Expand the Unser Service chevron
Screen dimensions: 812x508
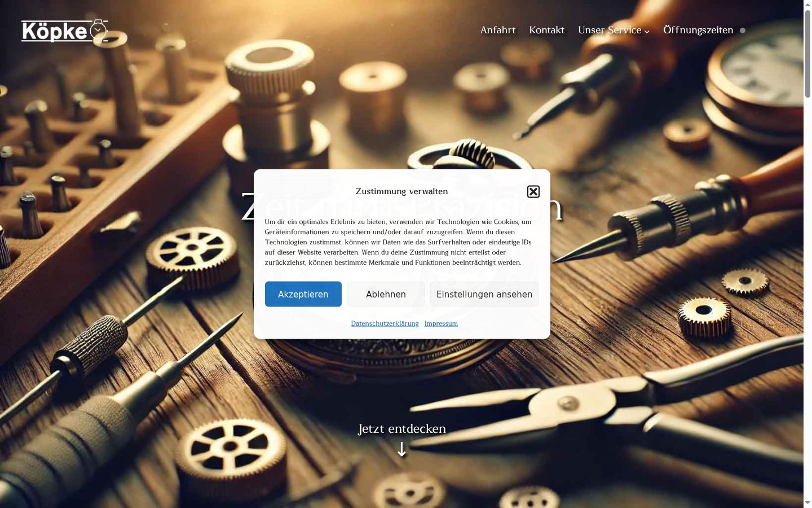pos(647,32)
